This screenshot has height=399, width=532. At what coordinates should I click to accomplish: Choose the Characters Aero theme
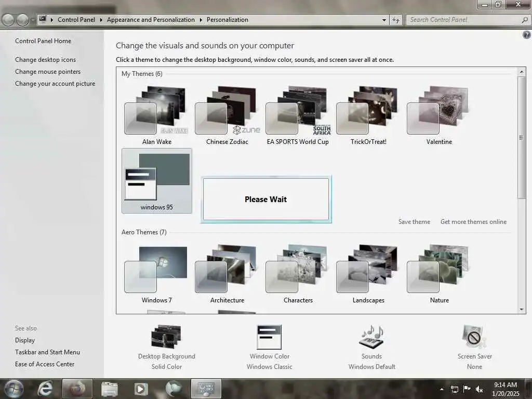pos(298,273)
